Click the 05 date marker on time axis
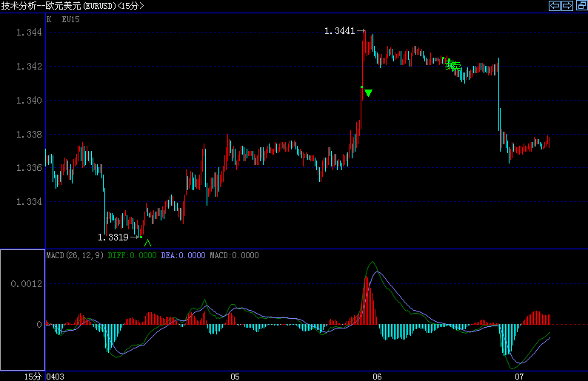 [235, 377]
